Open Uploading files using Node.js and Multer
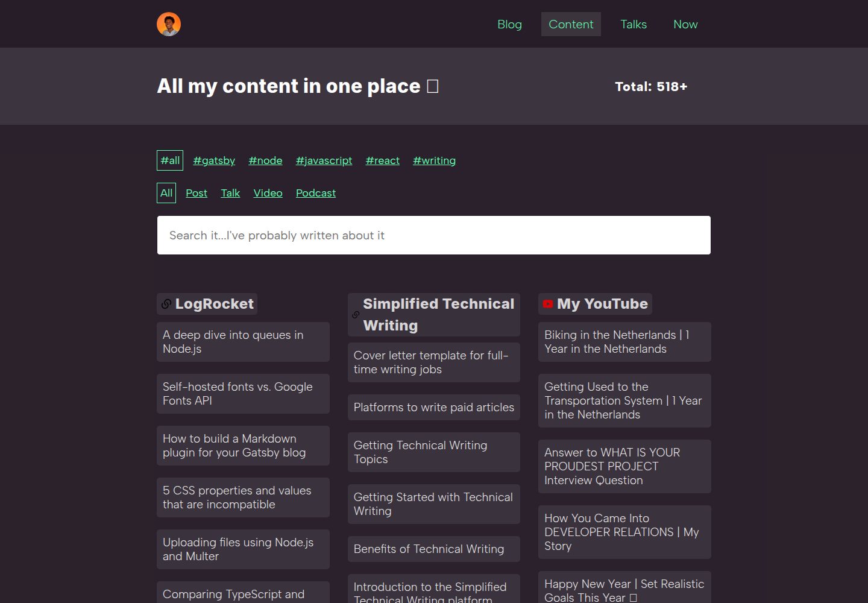The image size is (868, 603). tap(243, 549)
